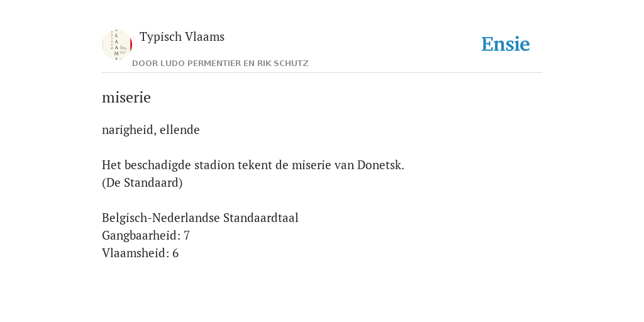Image resolution: width=644 pixels, height=322 pixels.
Task: Click the DOOR LUDO PERMENTIER EN RIK SCHUTZ byline
Action: tap(220, 64)
